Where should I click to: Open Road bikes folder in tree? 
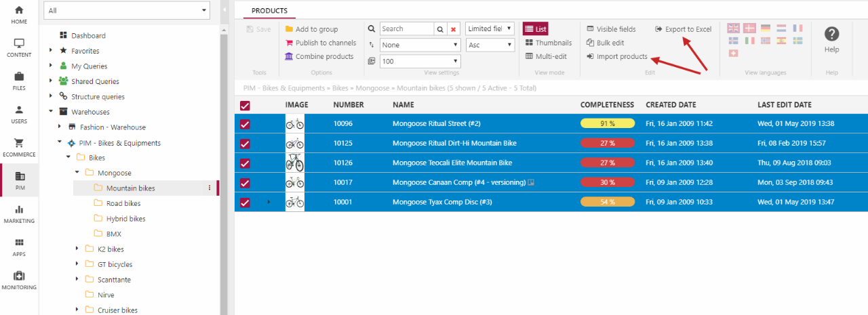pyautogui.click(x=123, y=203)
